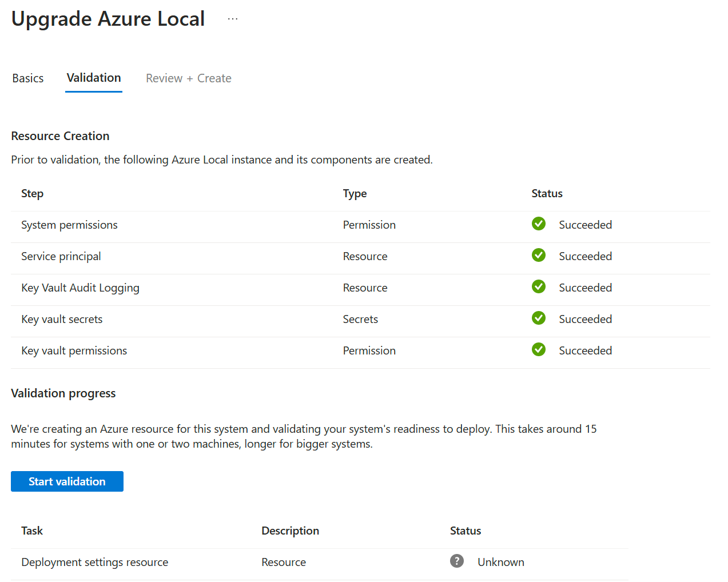728x582 pixels.
Task: Click the Type column header
Action: (x=355, y=194)
